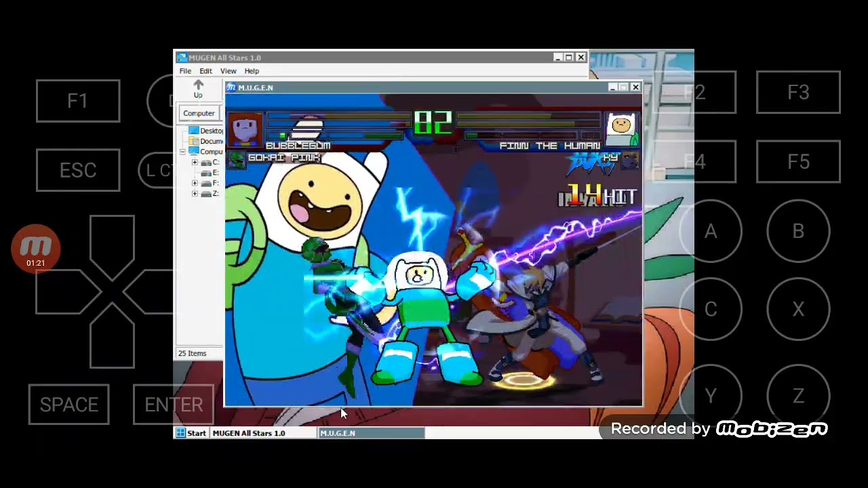The height and width of the screenshot is (488, 868).
Task: Tap the round Y gamepad button
Action: click(x=710, y=396)
